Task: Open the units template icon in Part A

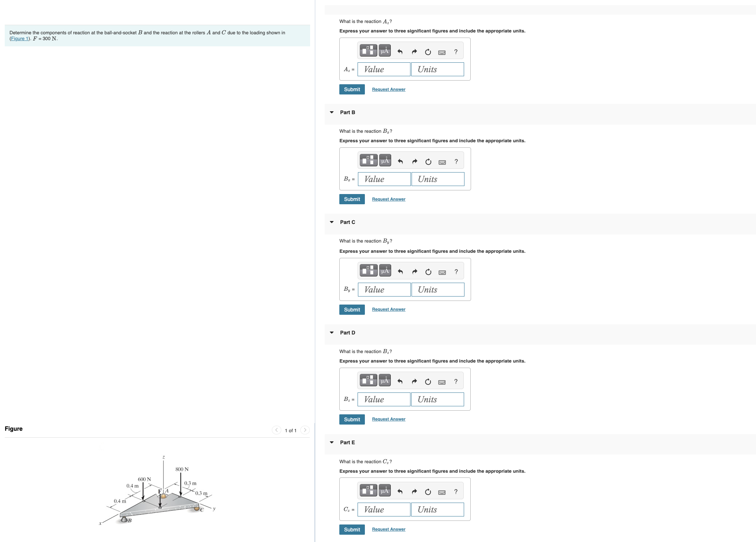Action: pos(368,50)
